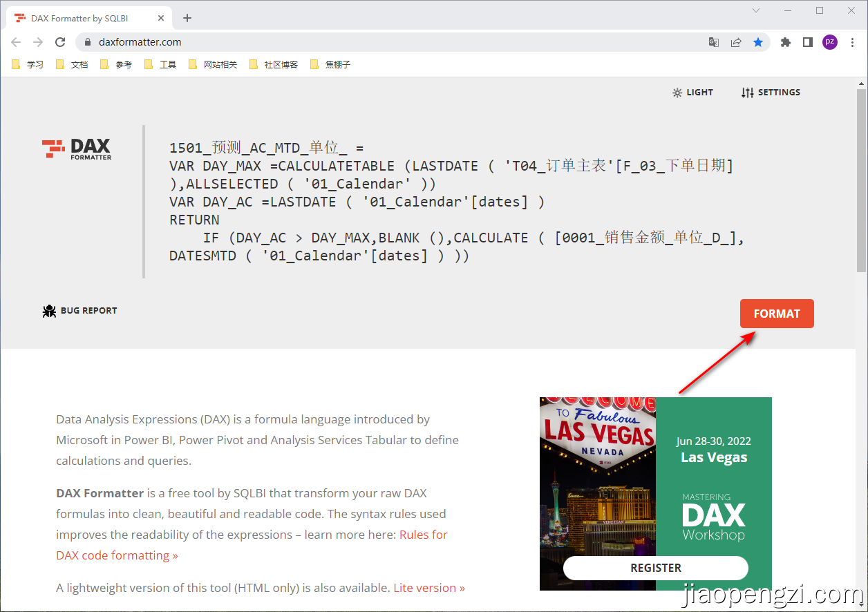868x612 pixels.
Task: Click the 'VAR DAY_AC =LASTDATE' code line
Action: pos(357,202)
